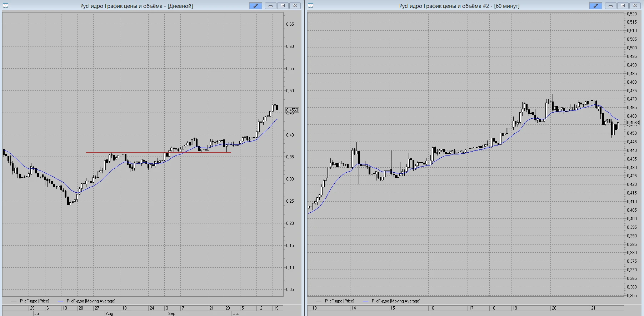Open the system menu icon of the 60 минут chart window
The image size is (644, 316).
point(310,6)
